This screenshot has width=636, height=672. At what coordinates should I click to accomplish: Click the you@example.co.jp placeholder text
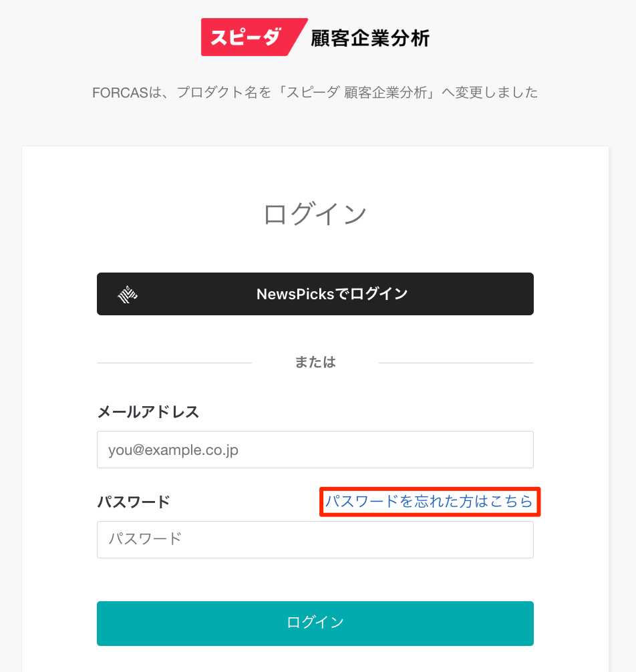click(173, 450)
